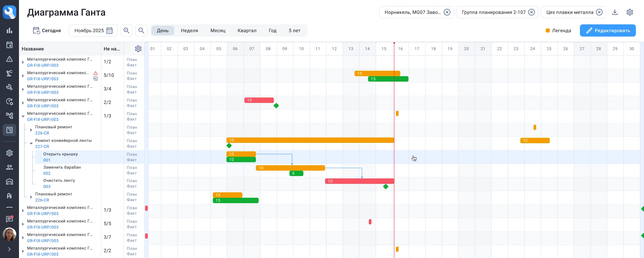Click the zoom in magnifier button
Image resolution: width=644 pixels, height=258 pixels.
(x=126, y=30)
